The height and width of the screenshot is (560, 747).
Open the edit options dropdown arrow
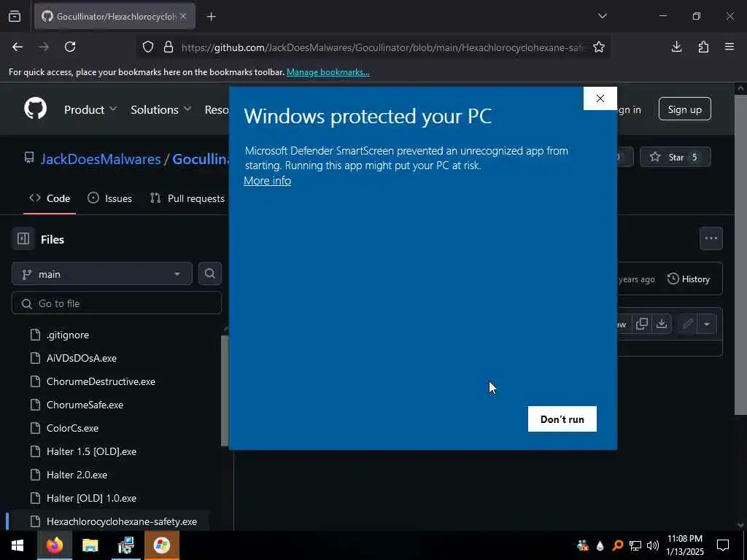[x=707, y=324]
